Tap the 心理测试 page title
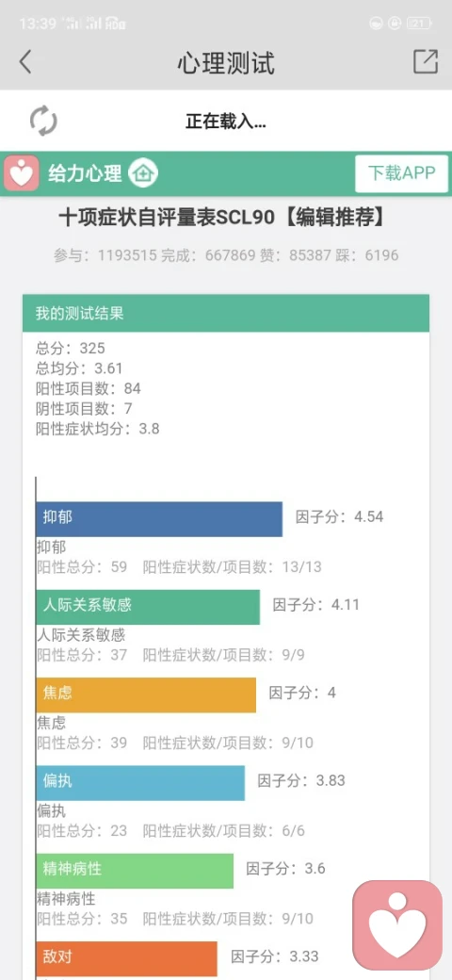Image resolution: width=452 pixels, height=980 pixels. 226,63
